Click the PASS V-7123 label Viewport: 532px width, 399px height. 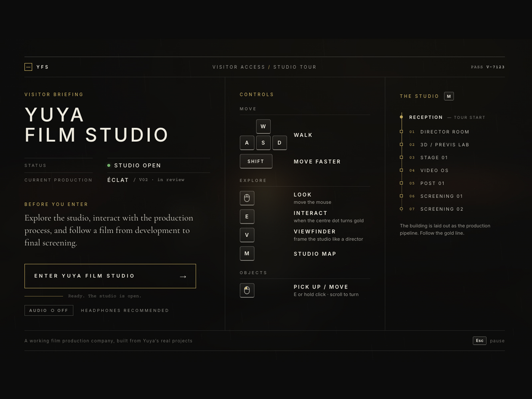coord(488,67)
